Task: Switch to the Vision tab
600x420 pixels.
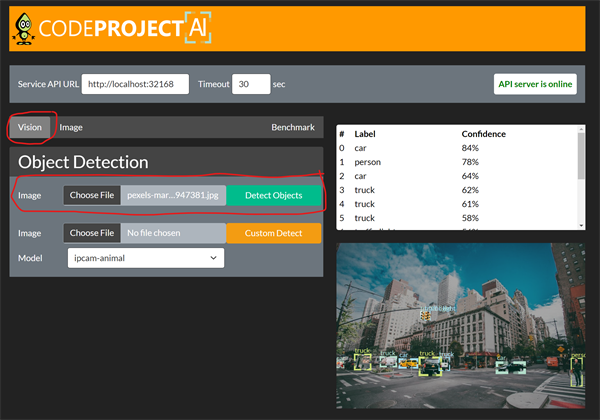Action: click(x=30, y=127)
